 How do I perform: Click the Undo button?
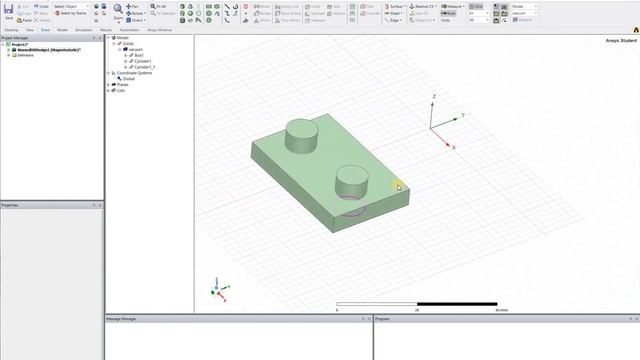(41, 7)
